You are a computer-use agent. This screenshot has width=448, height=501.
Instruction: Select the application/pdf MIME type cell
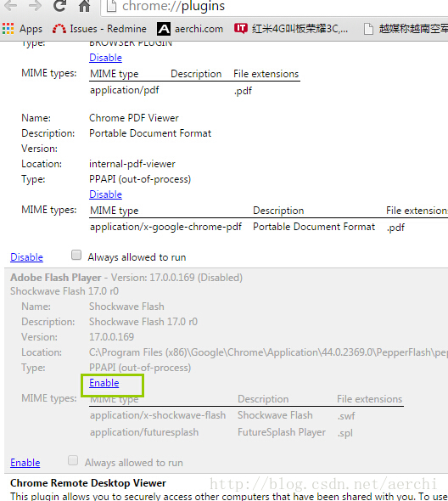[124, 90]
